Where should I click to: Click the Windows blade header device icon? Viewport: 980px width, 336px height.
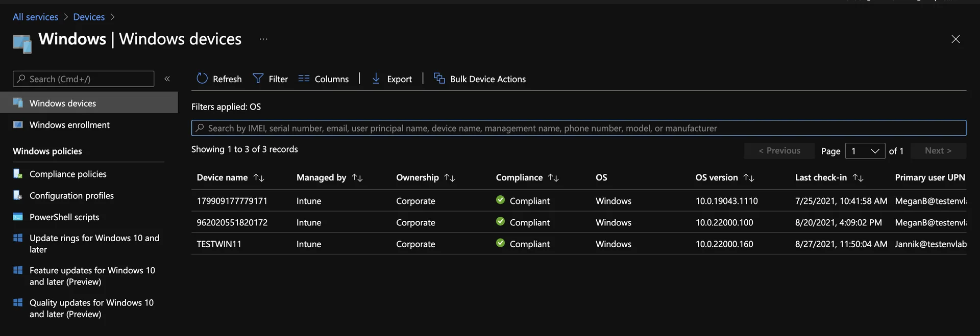click(22, 44)
